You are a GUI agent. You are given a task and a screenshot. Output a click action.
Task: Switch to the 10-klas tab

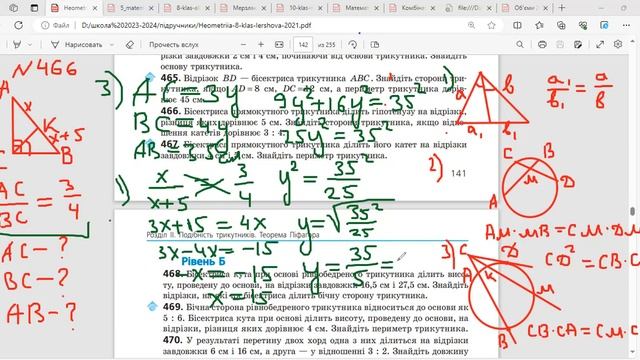coord(299,8)
